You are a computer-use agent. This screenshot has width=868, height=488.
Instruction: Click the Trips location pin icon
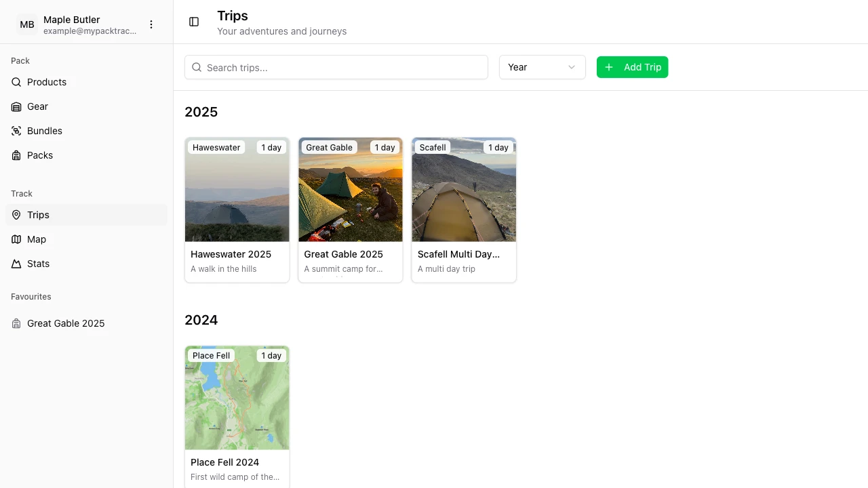point(16,215)
